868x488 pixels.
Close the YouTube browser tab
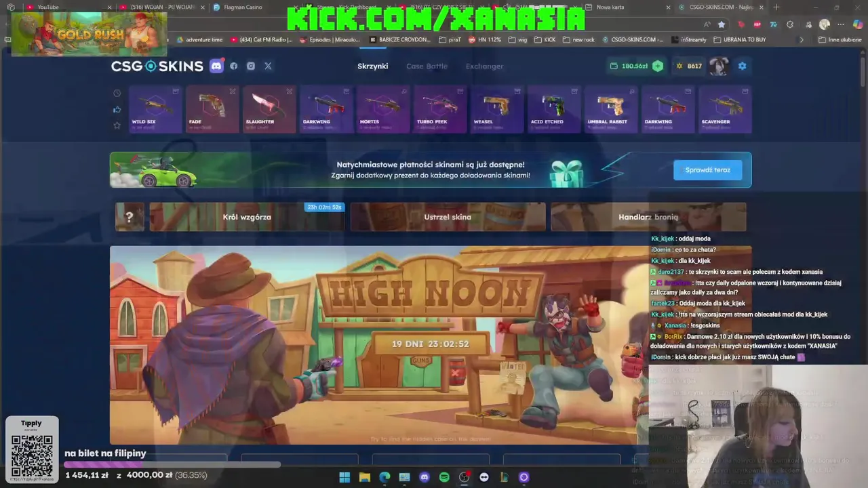[110, 7]
